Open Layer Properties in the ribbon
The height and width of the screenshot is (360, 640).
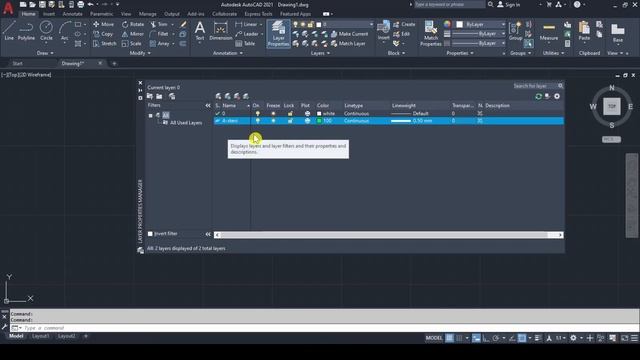[278, 33]
